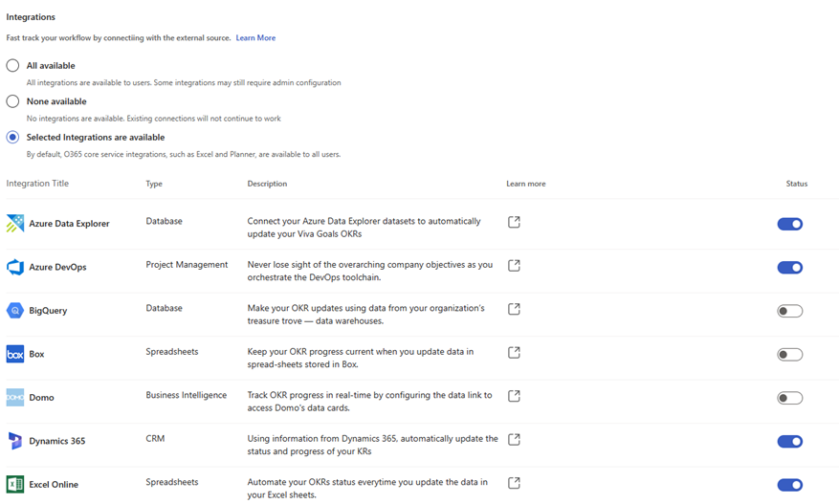Open the Learn More link under Integrations
Screen dimensions: 839x504
point(255,38)
